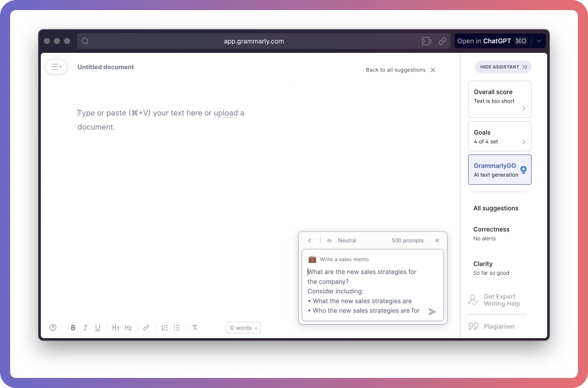The width and height of the screenshot is (588, 388).
Task: Apply Heading 1 style
Action: pos(115,328)
